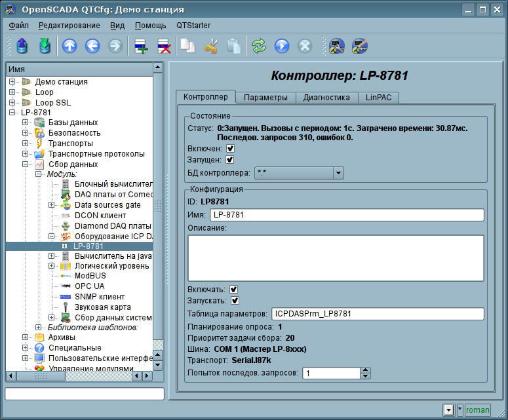
Task: Click the 'Имя' input field with LP-8781
Action: tap(346, 215)
